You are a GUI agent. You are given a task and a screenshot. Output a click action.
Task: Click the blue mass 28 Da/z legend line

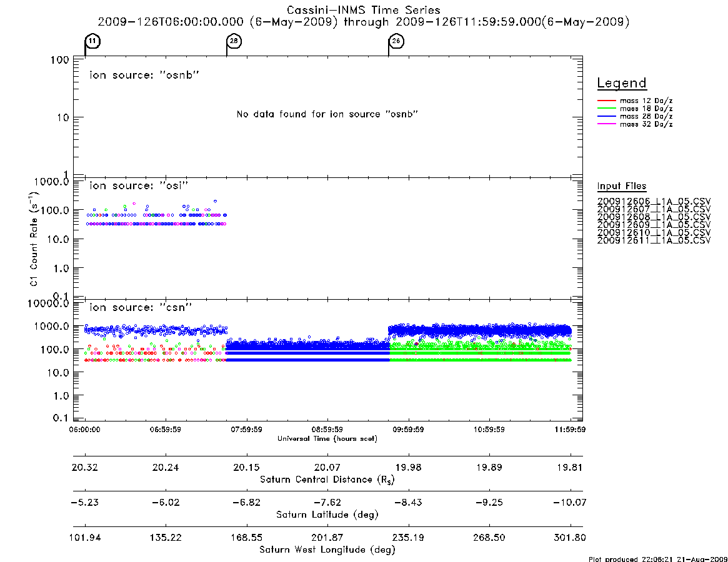pos(606,117)
